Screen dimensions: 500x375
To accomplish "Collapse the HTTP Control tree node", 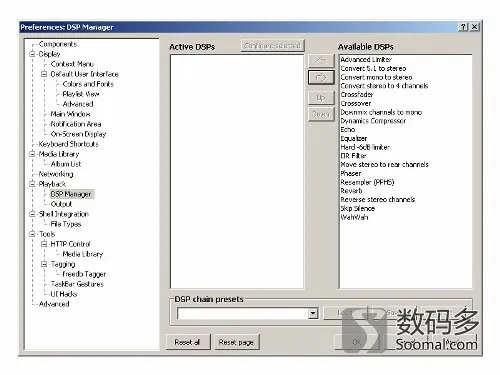I will point(44,244).
